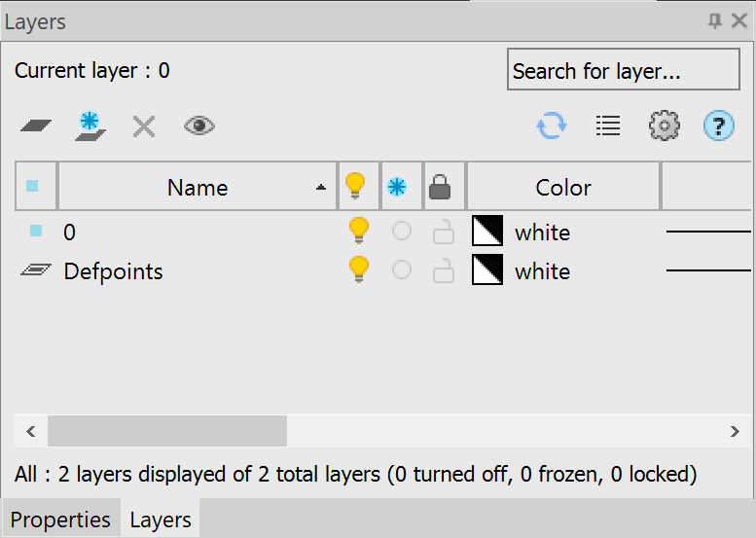Click the Delete Layer X icon

[x=144, y=126]
